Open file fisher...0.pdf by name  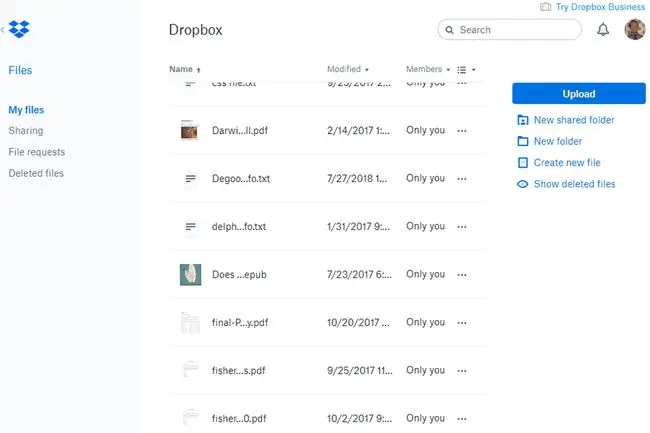(239, 419)
